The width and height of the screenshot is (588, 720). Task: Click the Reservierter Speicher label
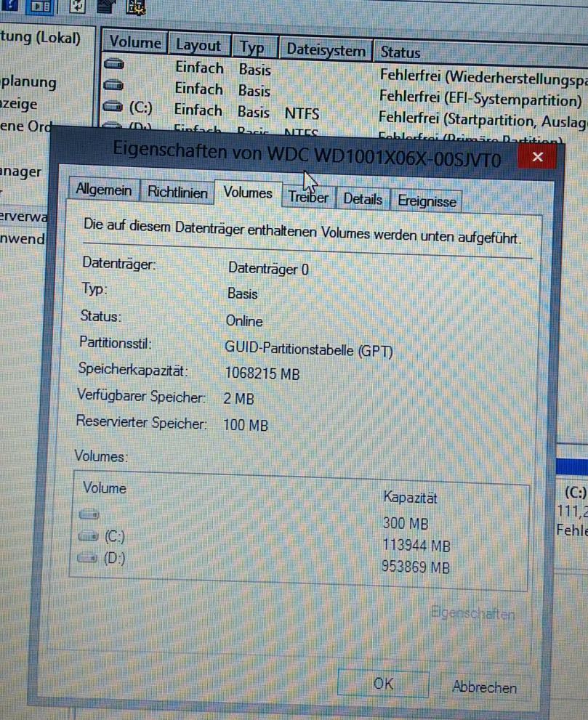tap(142, 421)
